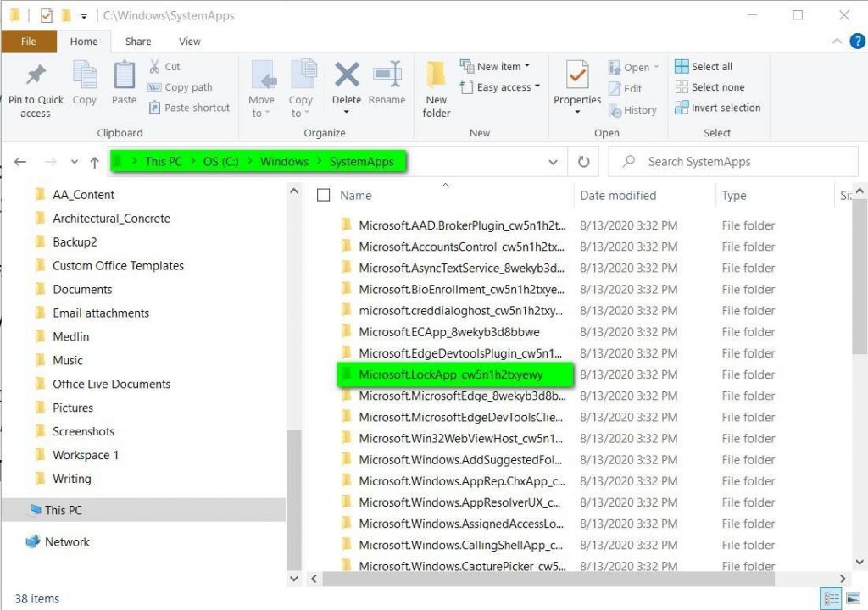The height and width of the screenshot is (610, 868).
Task: Open the File menu
Action: point(29,41)
